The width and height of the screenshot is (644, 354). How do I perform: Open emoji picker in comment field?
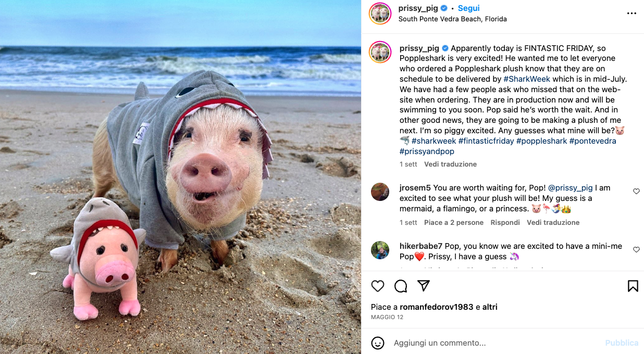pyautogui.click(x=378, y=343)
